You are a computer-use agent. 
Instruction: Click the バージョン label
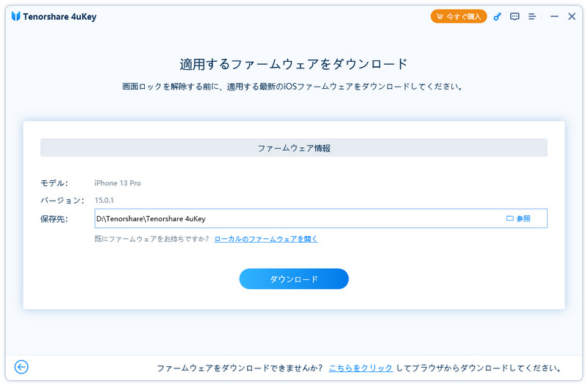[x=58, y=200]
